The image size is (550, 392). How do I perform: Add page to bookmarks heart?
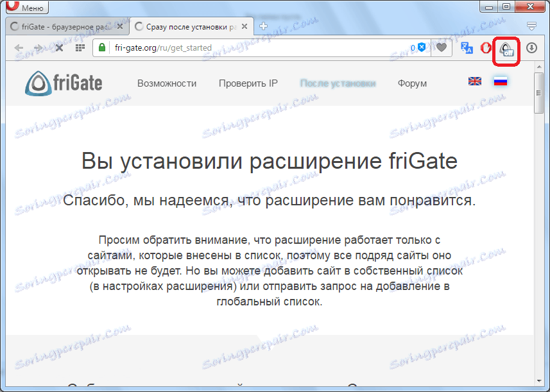click(442, 47)
